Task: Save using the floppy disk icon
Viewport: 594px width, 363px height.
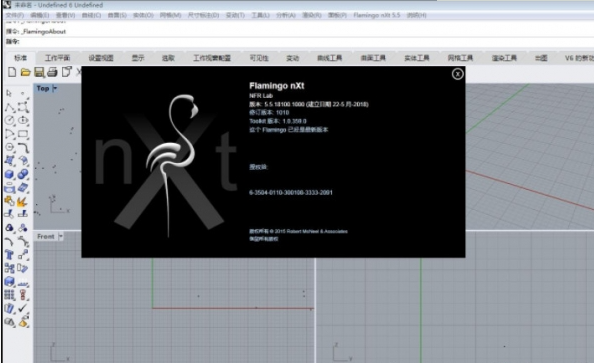Action: pyautogui.click(x=39, y=72)
